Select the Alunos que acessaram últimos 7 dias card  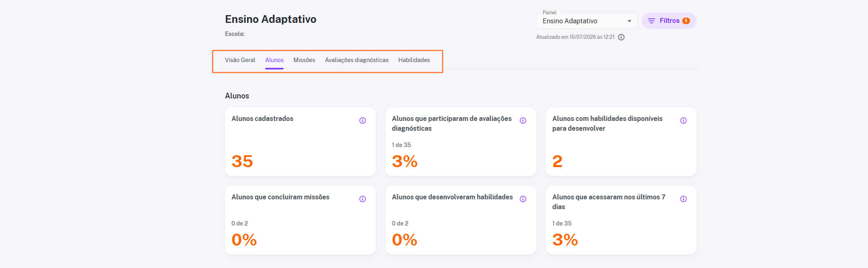pos(621,220)
